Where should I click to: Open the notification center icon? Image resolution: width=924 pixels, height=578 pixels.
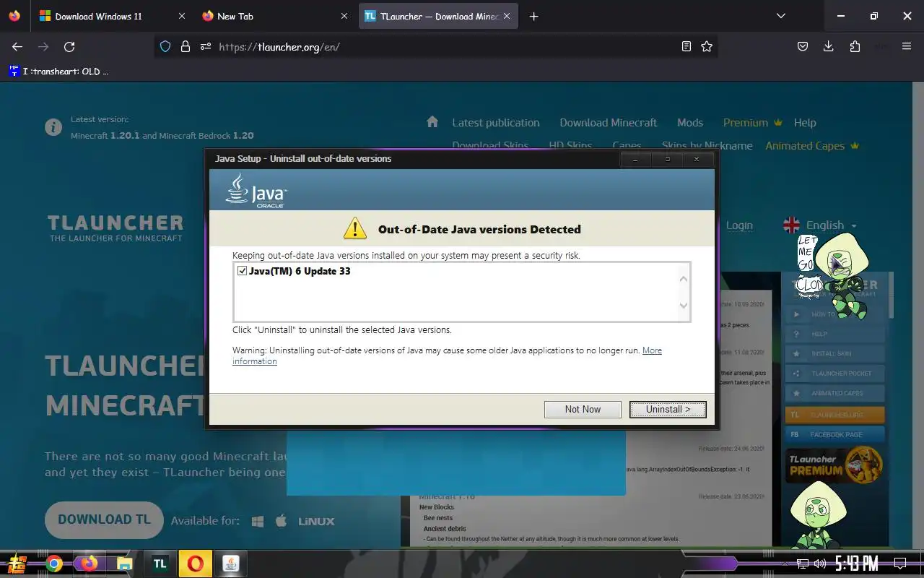click(900, 564)
